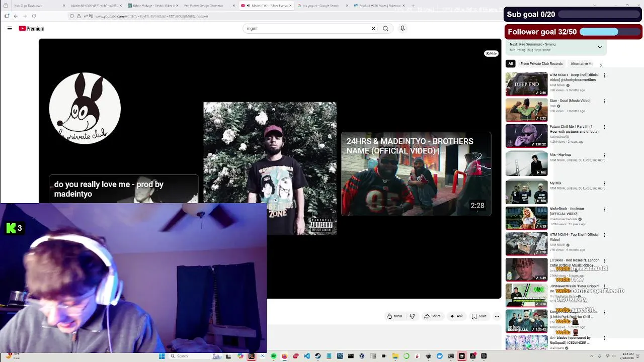Image resolution: width=644 pixels, height=362 pixels.
Task: Open the Brothers Name suggested video card
Action: tap(416, 174)
